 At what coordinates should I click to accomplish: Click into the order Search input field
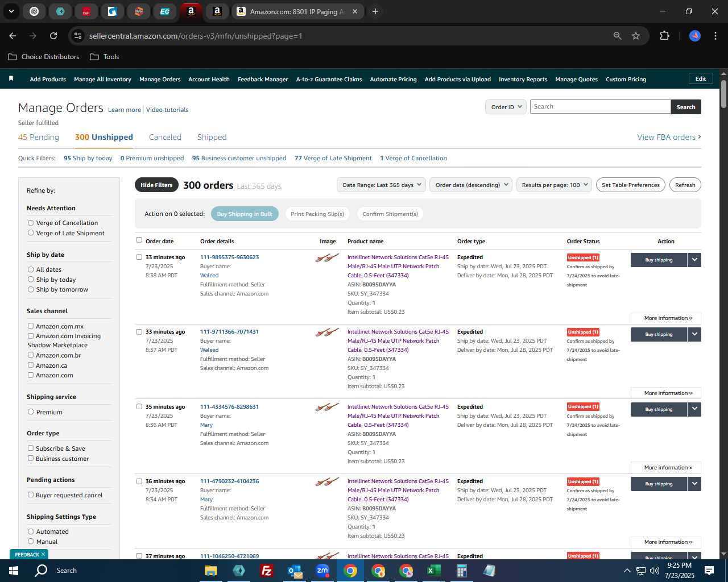600,107
